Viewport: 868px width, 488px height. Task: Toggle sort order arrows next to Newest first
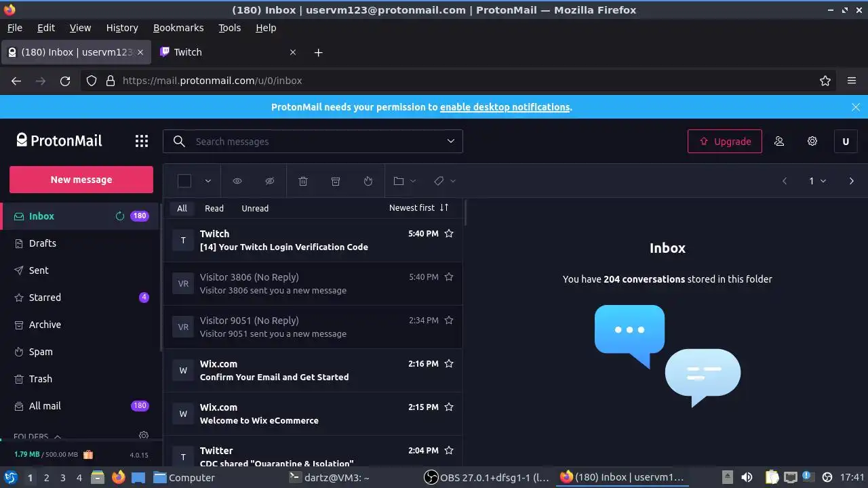pos(444,207)
